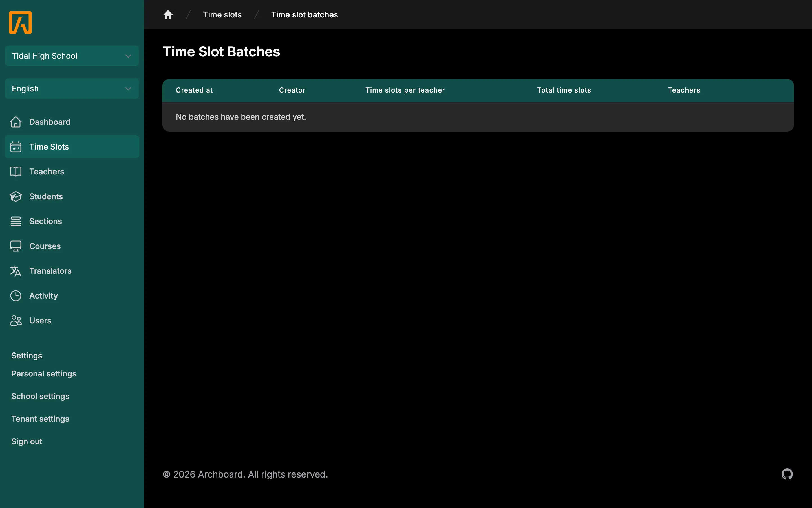Image resolution: width=812 pixels, height=508 pixels.
Task: Click the Users people icon
Action: pos(16,321)
